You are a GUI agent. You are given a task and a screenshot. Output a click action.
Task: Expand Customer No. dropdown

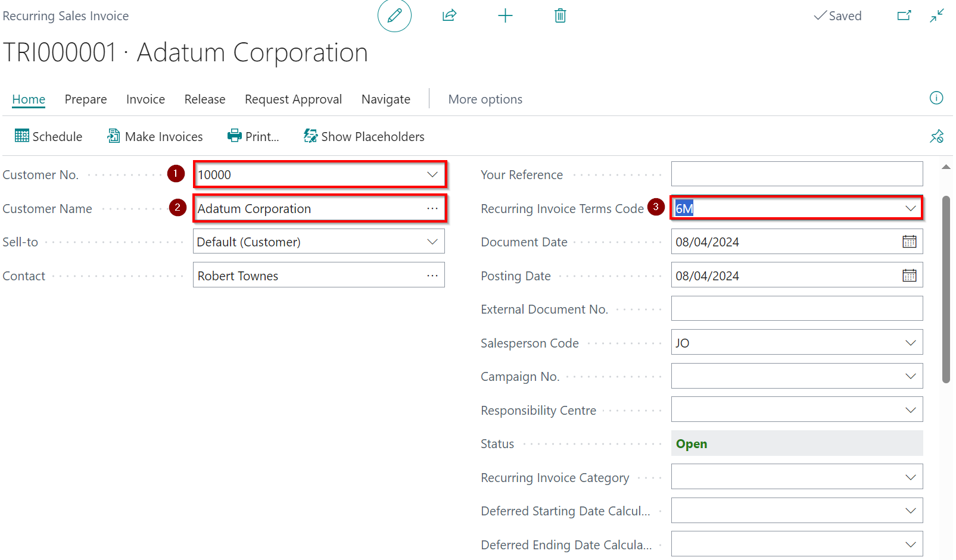(432, 174)
